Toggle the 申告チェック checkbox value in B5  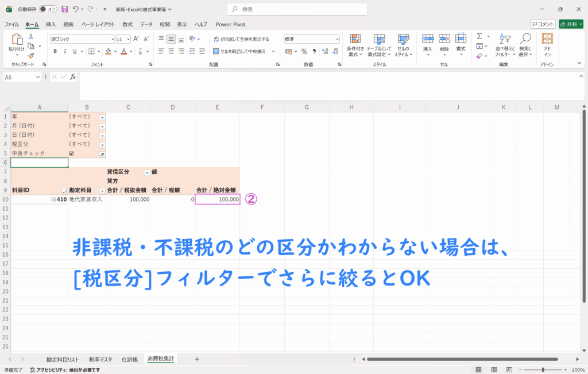[71, 153]
